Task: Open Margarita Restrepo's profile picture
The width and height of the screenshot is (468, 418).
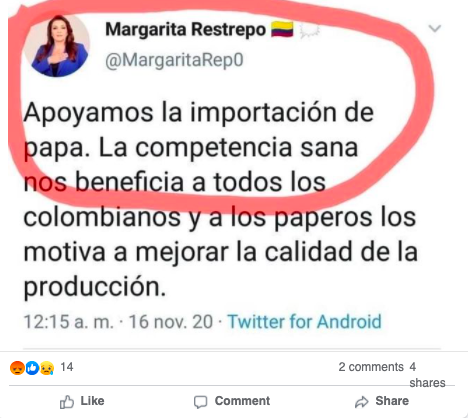Action: (57, 43)
